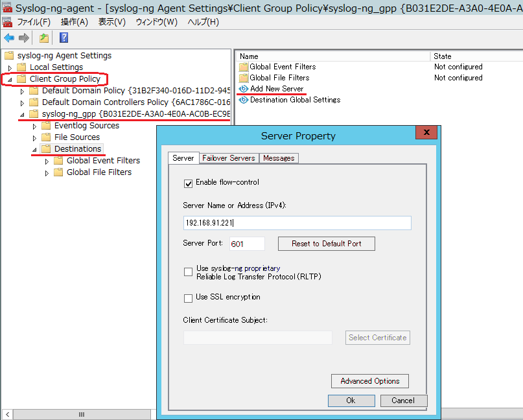Click Reset to Default Port button
Screen dimensions: 523x420
click(327, 244)
